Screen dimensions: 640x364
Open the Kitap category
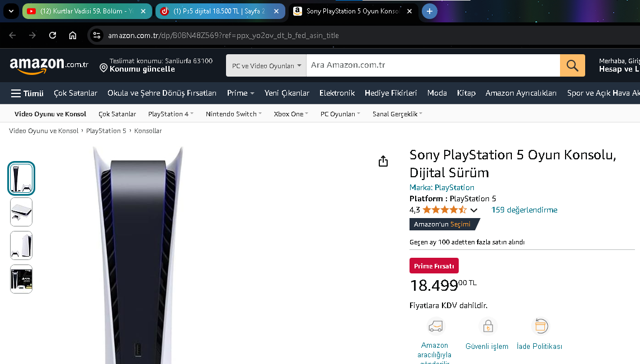[x=466, y=93]
